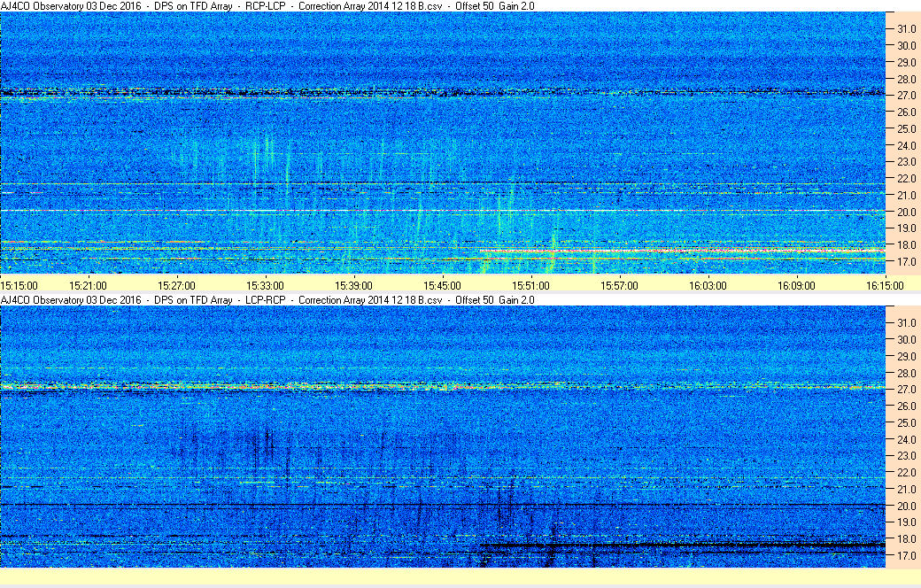Pick the 15:45:00 time axis label
This screenshot has height=588, width=921.
[x=442, y=285]
